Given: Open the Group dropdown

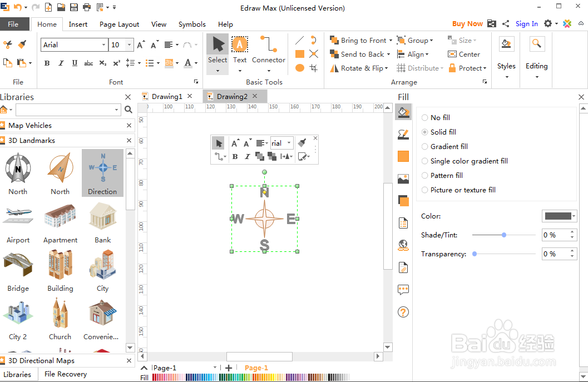Looking at the screenshot, I should [x=415, y=40].
